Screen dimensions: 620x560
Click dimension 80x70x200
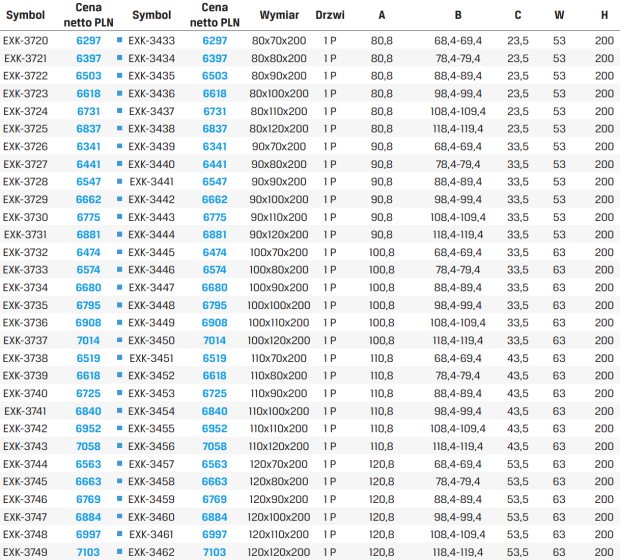click(x=279, y=41)
